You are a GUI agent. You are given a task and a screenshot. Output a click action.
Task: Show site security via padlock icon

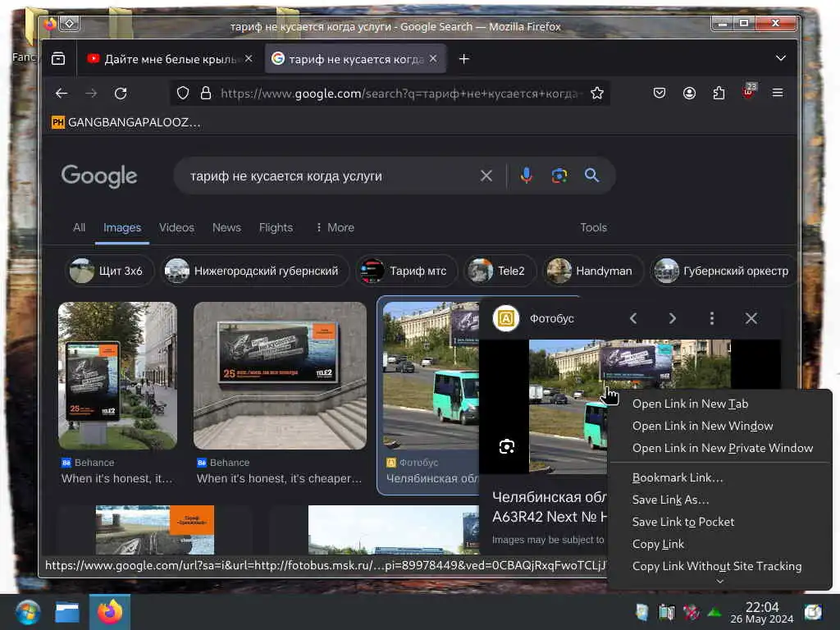(x=206, y=94)
